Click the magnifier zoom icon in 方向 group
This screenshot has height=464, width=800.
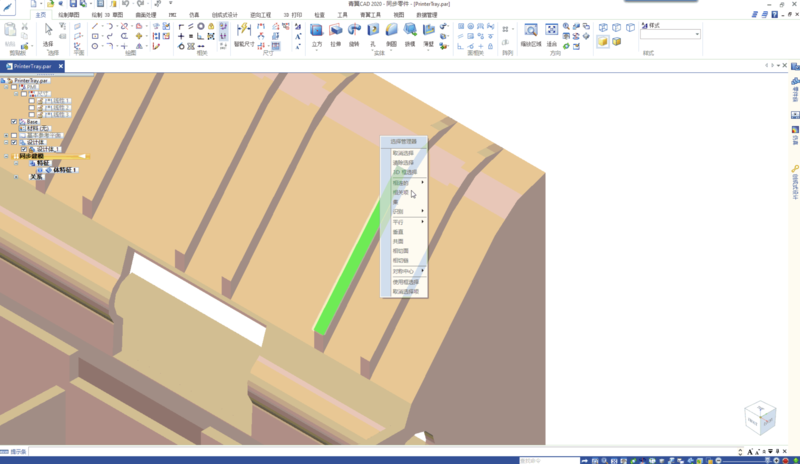[566, 26]
